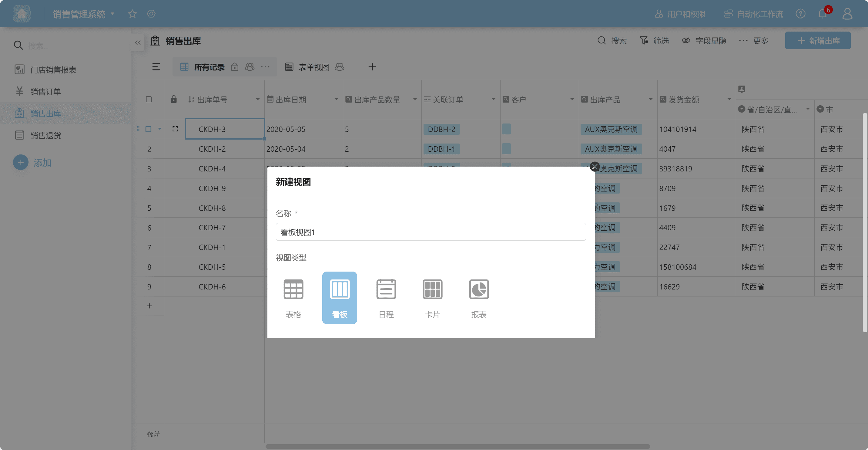Open 门店销售报表 in sidebar
868x450 pixels.
pyautogui.click(x=65, y=69)
